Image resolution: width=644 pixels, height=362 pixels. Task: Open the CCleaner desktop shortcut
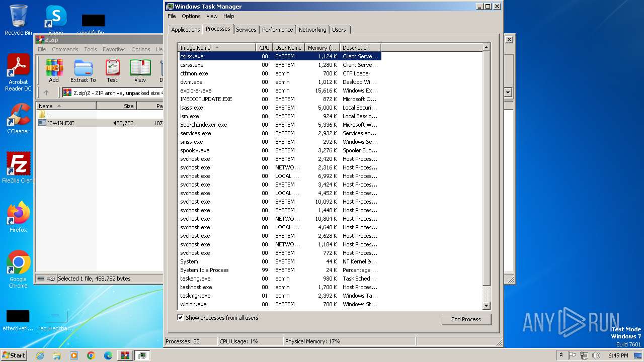pos(18,118)
